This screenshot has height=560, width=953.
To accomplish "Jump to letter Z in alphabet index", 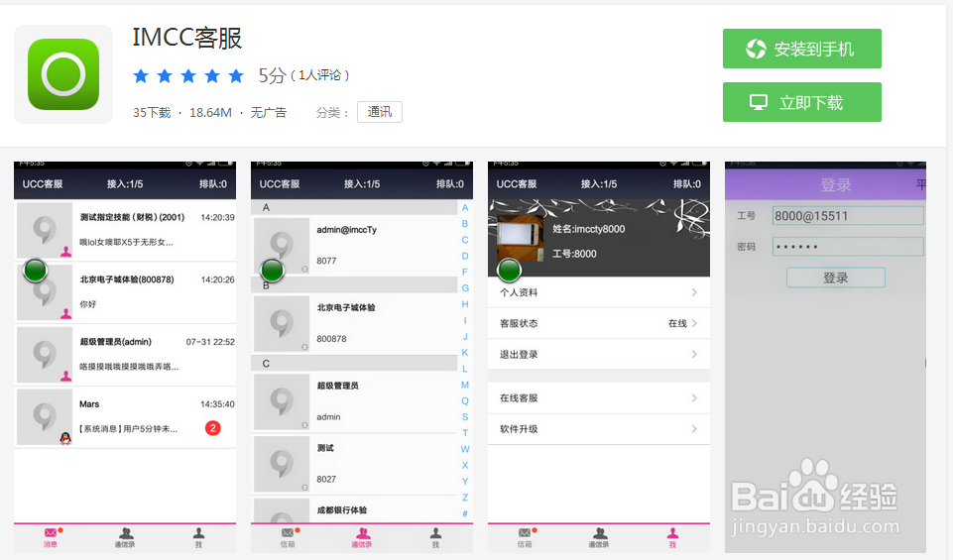I will point(465,498).
